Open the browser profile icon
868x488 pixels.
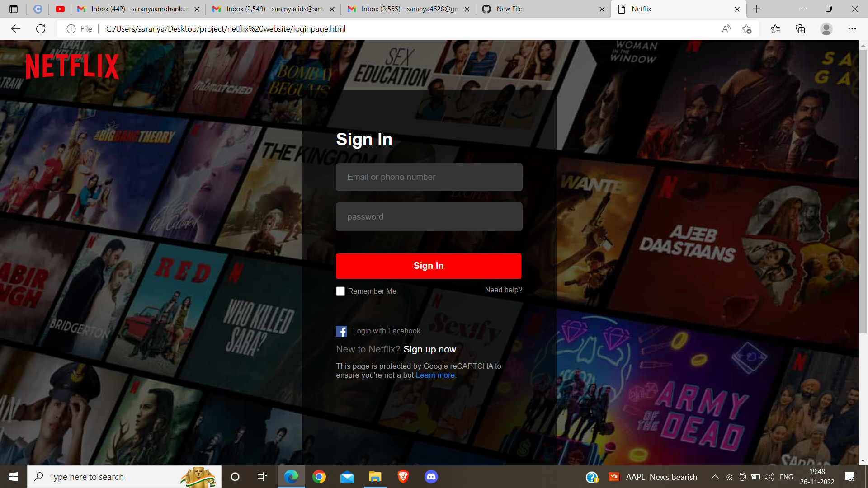coord(826,28)
